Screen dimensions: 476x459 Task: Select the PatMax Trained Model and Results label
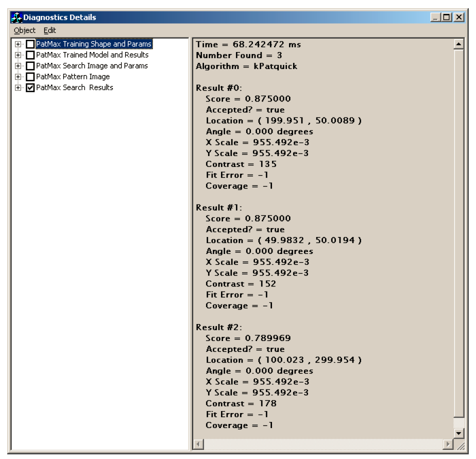(x=92, y=55)
